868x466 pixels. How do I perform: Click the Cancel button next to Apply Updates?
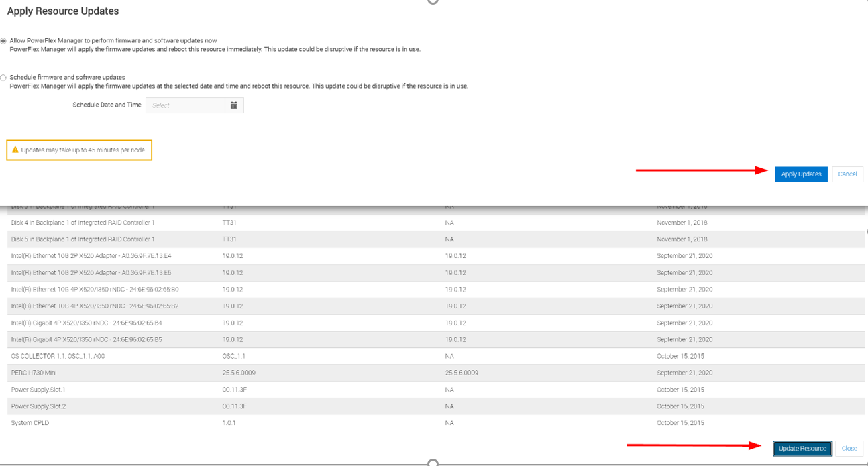coord(847,174)
